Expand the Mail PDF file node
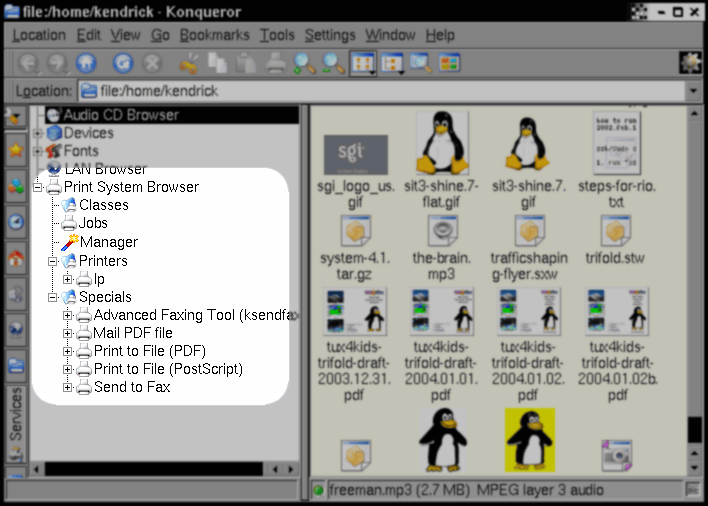Image resolution: width=708 pixels, height=506 pixels. click(x=68, y=333)
